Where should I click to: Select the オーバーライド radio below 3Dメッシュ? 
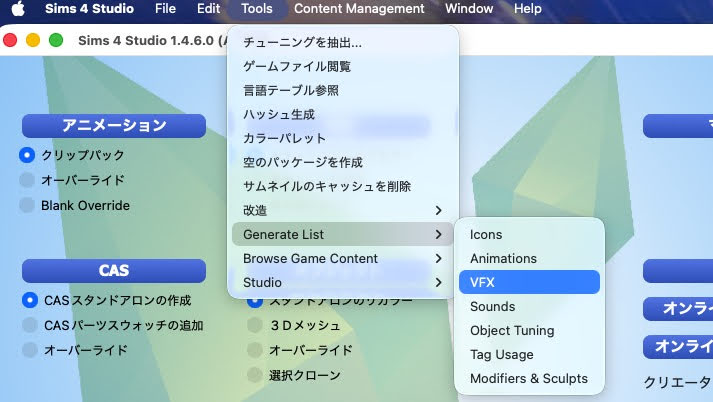click(x=255, y=350)
